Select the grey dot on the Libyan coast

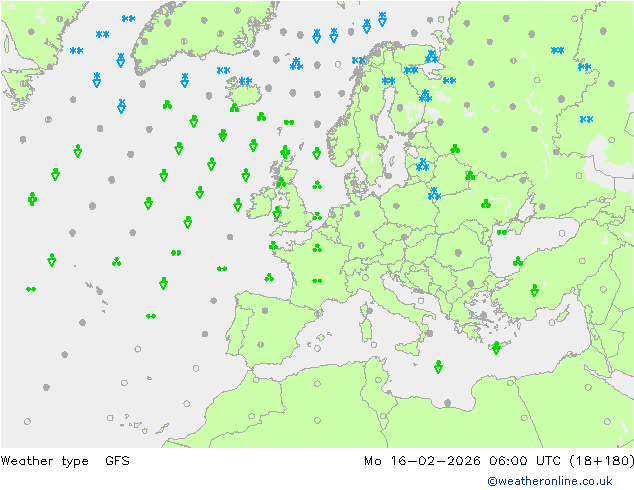pyautogui.click(x=447, y=403)
